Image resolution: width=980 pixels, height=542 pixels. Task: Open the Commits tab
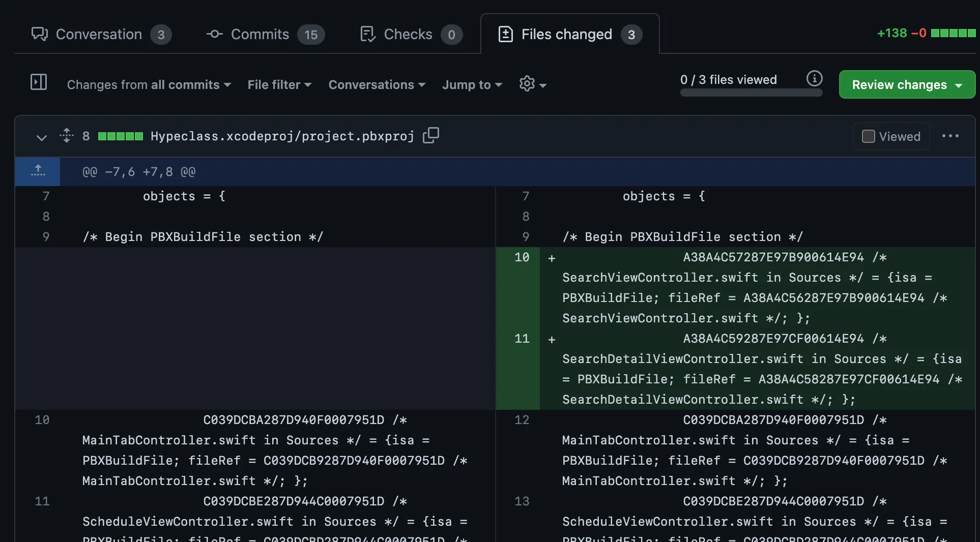click(265, 35)
